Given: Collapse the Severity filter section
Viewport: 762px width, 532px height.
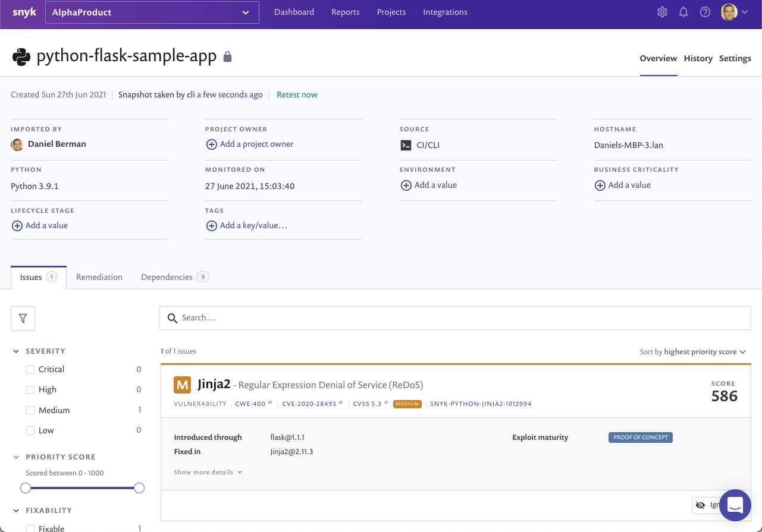Looking at the screenshot, I should 17,351.
